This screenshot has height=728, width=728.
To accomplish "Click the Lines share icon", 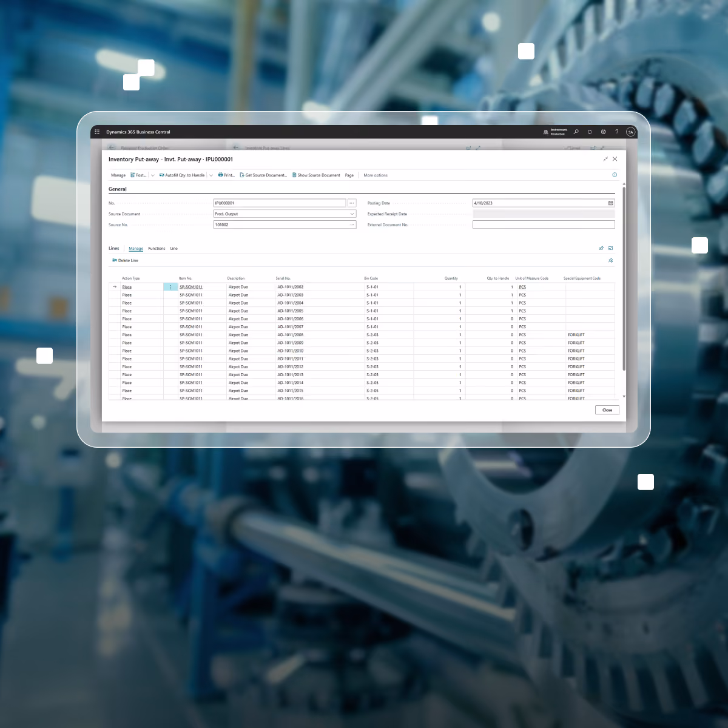I will (x=601, y=248).
